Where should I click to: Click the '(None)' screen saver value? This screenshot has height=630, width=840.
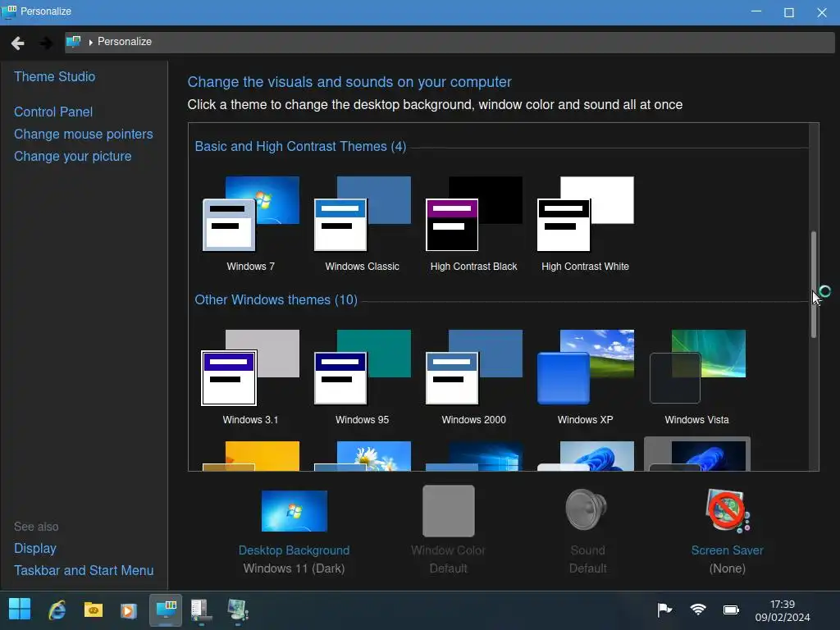point(728,568)
